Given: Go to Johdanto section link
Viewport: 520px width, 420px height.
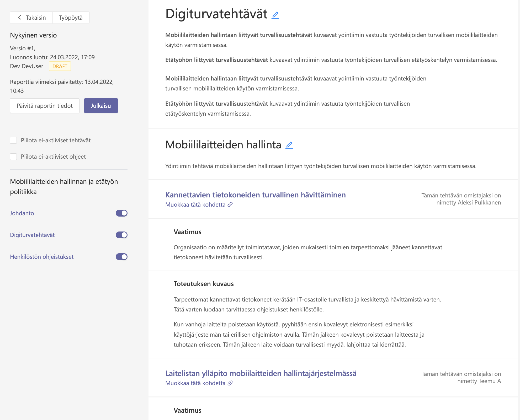Looking at the screenshot, I should pos(22,213).
